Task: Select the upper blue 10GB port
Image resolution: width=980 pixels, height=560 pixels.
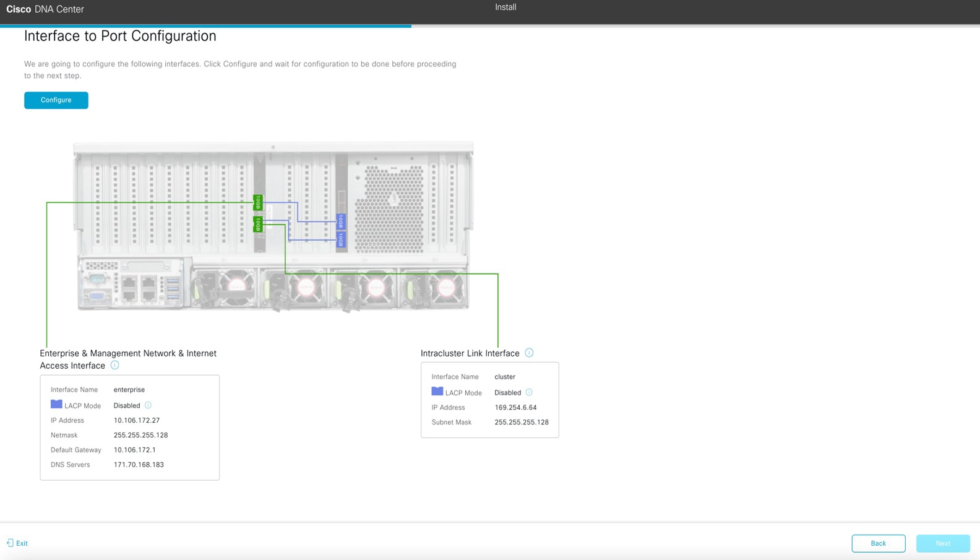Action: pos(340,221)
